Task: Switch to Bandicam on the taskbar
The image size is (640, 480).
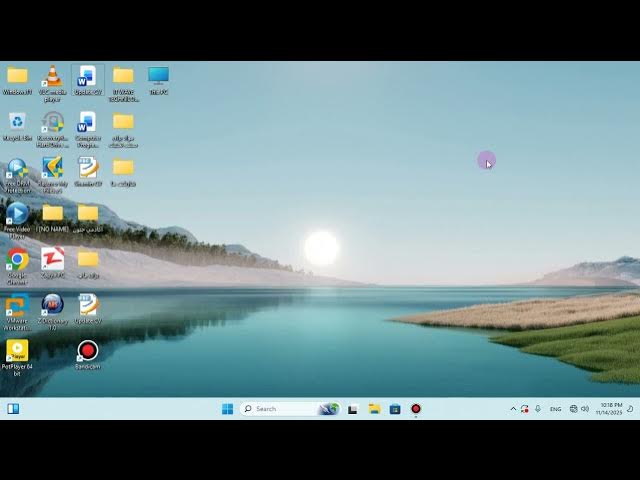Action: pos(416,409)
